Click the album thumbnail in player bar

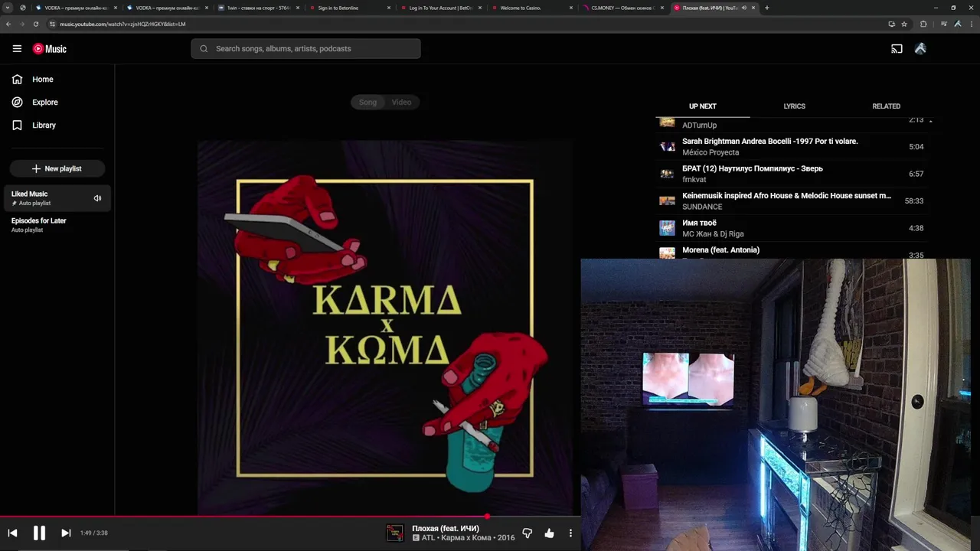[395, 533]
